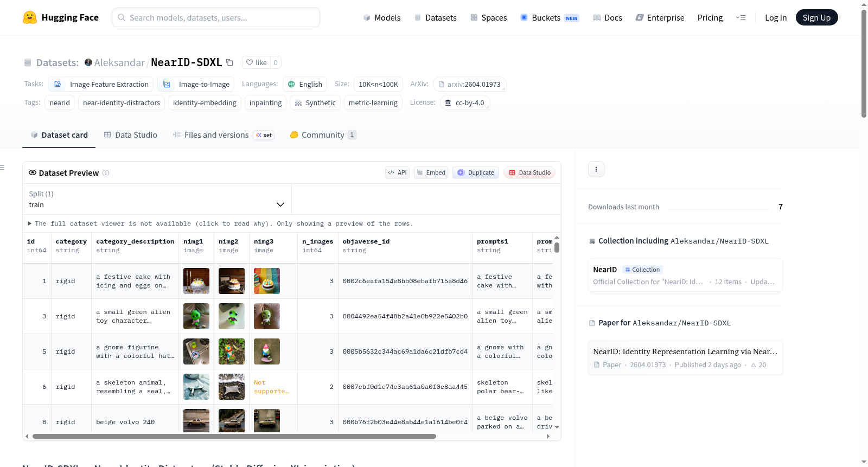Viewport: 868px width, 467px height.
Task: Open Spaces in top navigation
Action: click(488, 17)
